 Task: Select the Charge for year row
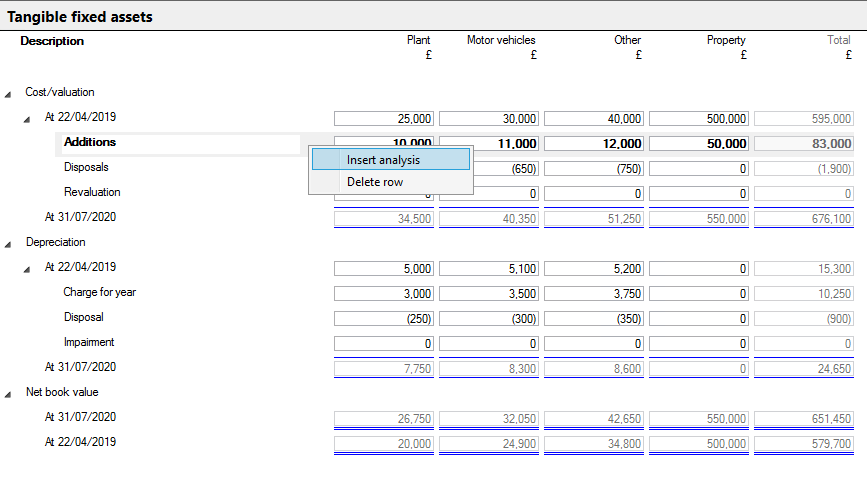[x=100, y=292]
